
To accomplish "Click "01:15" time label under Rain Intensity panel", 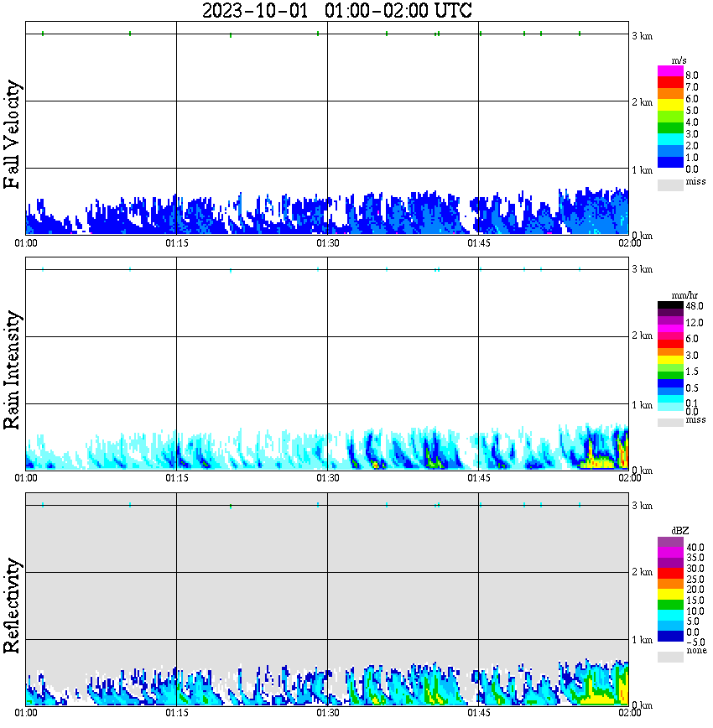I will pos(177,478).
